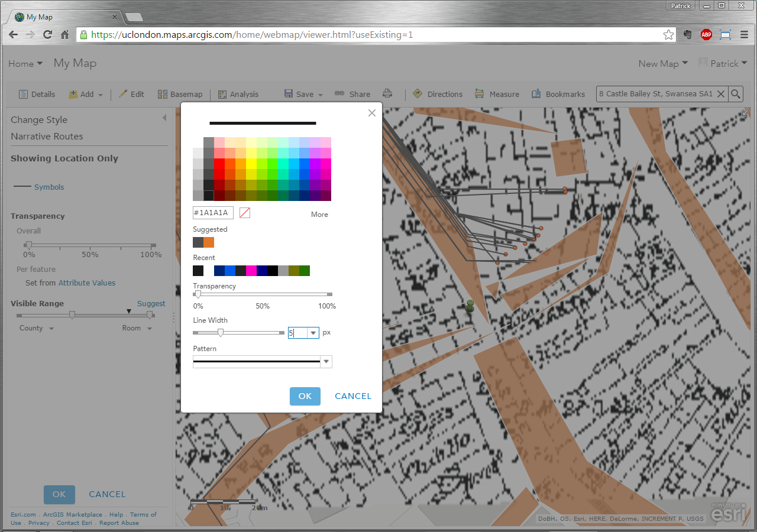Click the Print icon in toolbar
The image size is (757, 532).
(387, 93)
